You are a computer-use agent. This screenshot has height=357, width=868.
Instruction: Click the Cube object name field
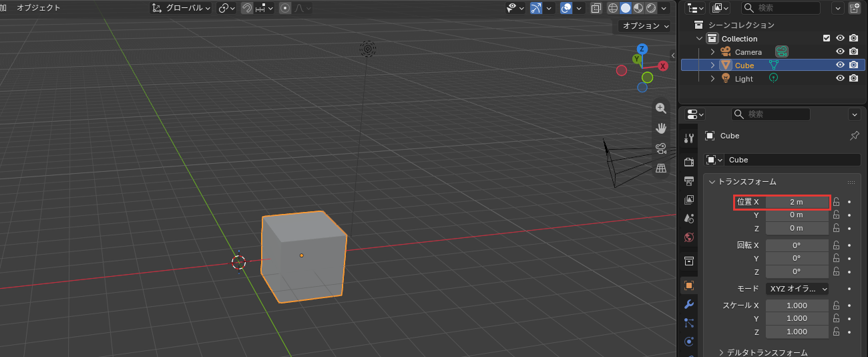[x=793, y=160]
